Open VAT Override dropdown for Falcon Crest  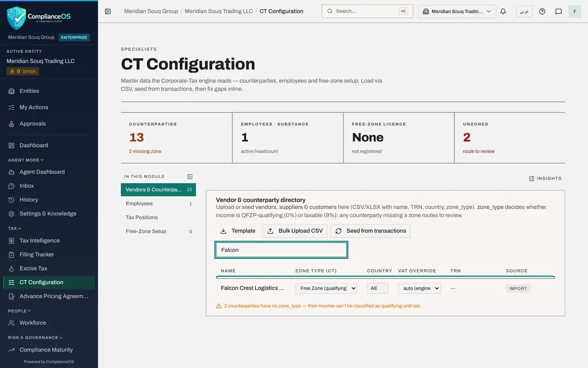coord(419,288)
